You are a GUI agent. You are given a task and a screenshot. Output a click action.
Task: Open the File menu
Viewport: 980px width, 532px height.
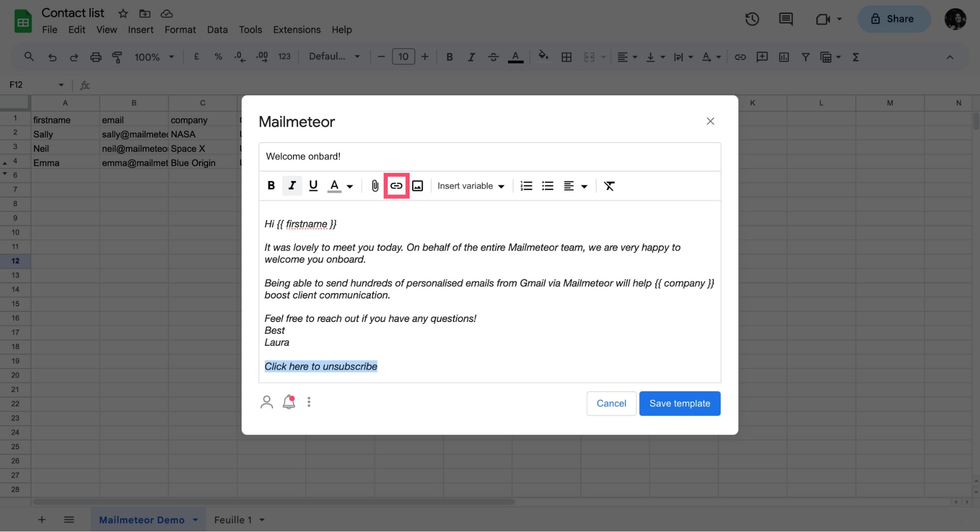pos(49,30)
